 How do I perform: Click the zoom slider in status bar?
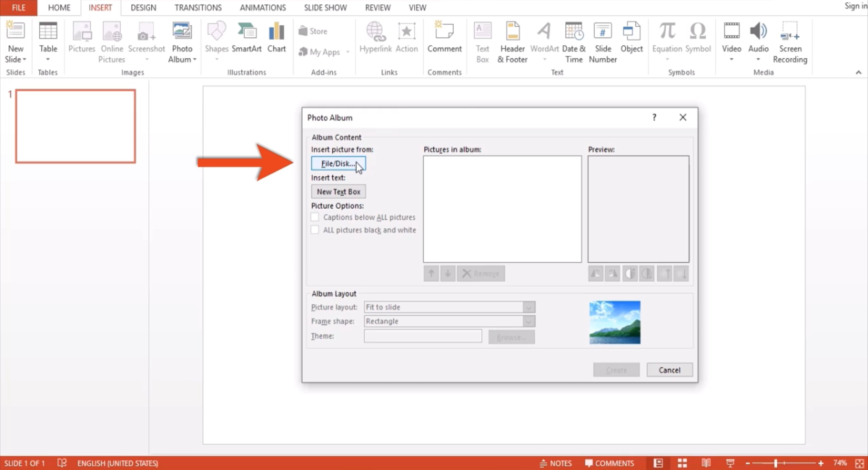tap(775, 463)
